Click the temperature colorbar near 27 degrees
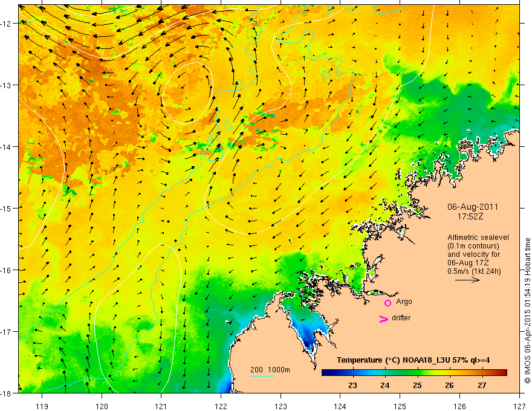The height and width of the screenshot is (411, 532). (x=482, y=373)
